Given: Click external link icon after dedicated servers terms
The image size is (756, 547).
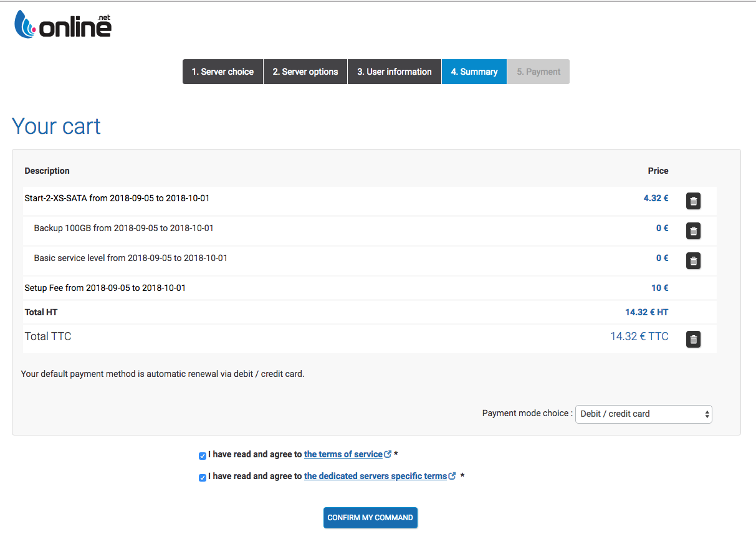Looking at the screenshot, I should pyautogui.click(x=452, y=476).
